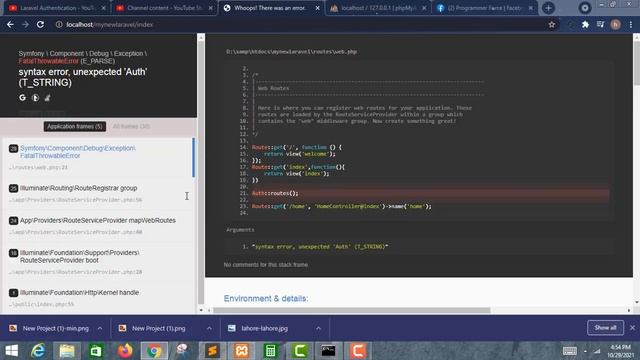Open the orange Camtasia recorder taskbar icon
This screenshot has width=640, height=360.
pos(357,351)
